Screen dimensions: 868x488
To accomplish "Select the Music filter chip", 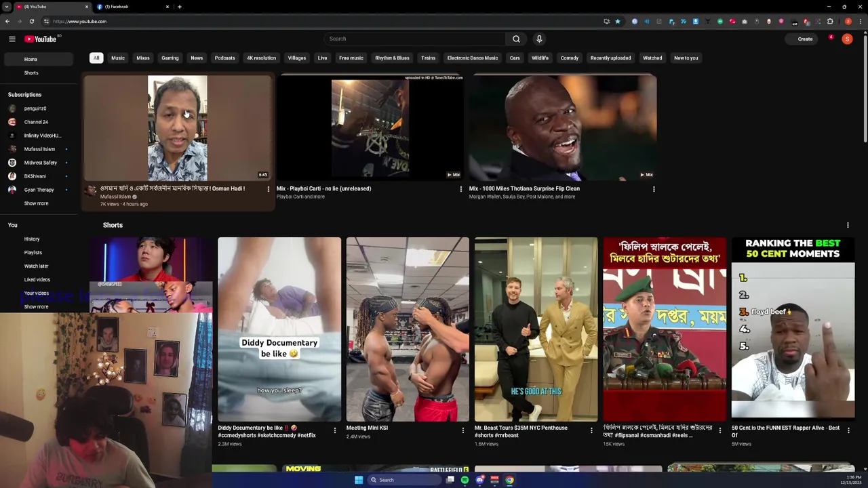I will click(x=118, y=58).
